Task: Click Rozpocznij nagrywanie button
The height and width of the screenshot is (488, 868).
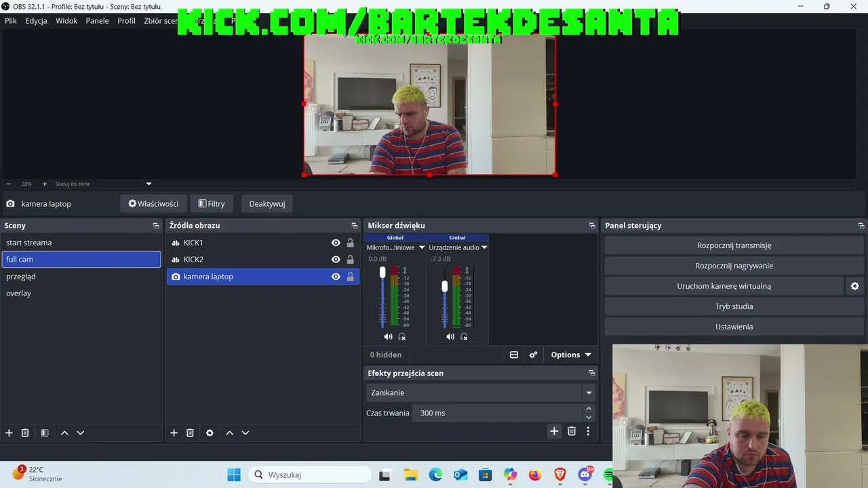Action: pyautogui.click(x=734, y=266)
